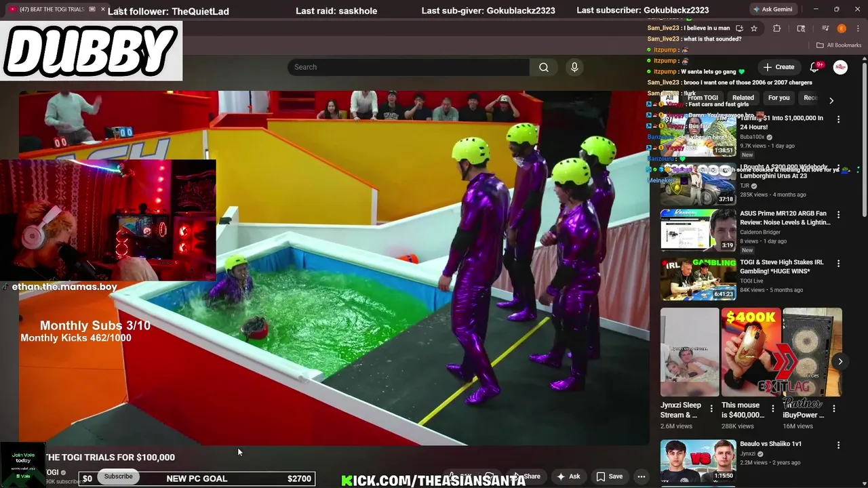This screenshot has height=488, width=868.
Task: Close the active browser tab
Action: pyautogui.click(x=102, y=9)
